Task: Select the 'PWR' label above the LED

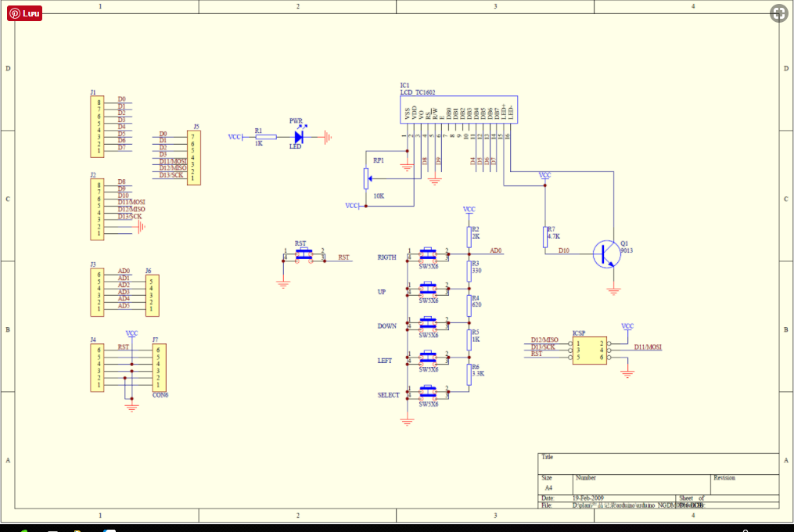Action: 296,121
